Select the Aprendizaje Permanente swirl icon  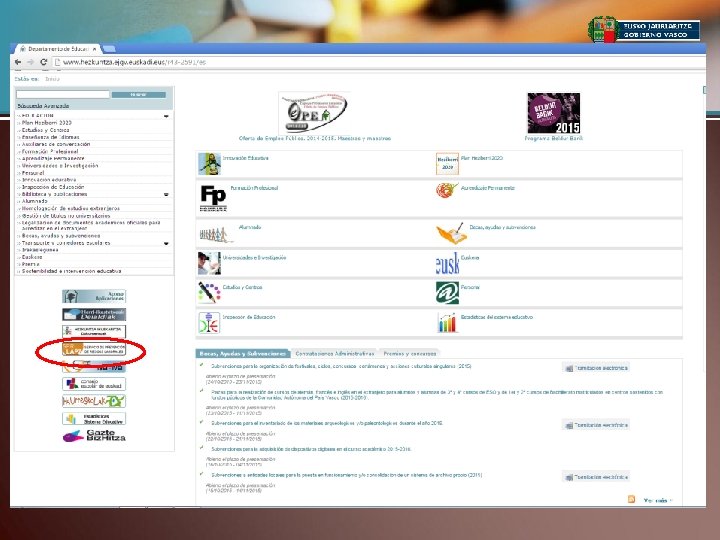click(447, 190)
